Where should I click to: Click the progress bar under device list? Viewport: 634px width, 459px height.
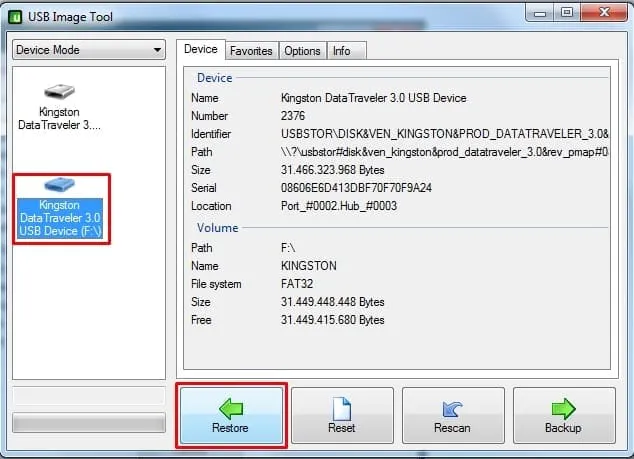(89, 423)
